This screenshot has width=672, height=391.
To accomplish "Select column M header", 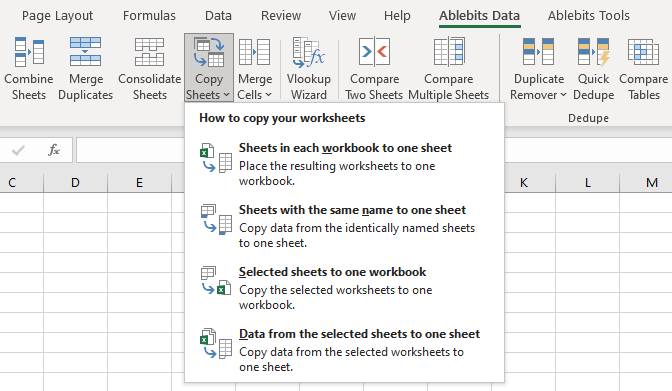I will pos(646,183).
